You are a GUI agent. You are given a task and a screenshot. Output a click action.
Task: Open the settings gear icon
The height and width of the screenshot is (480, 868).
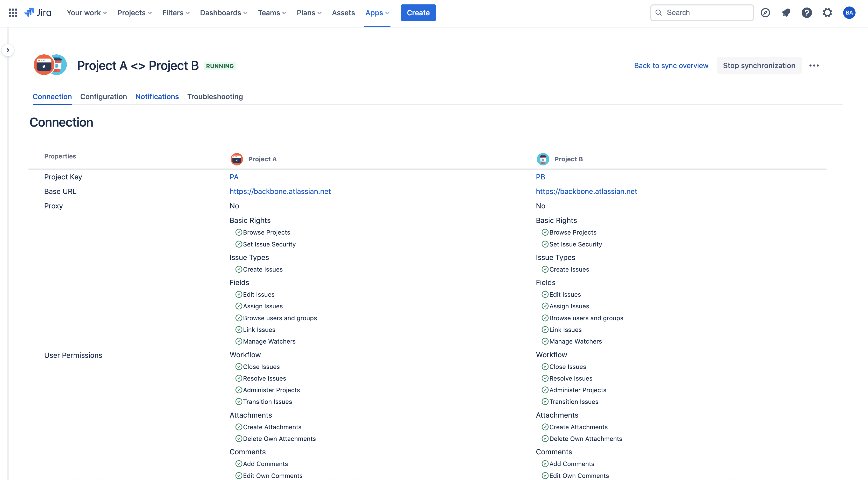point(827,13)
